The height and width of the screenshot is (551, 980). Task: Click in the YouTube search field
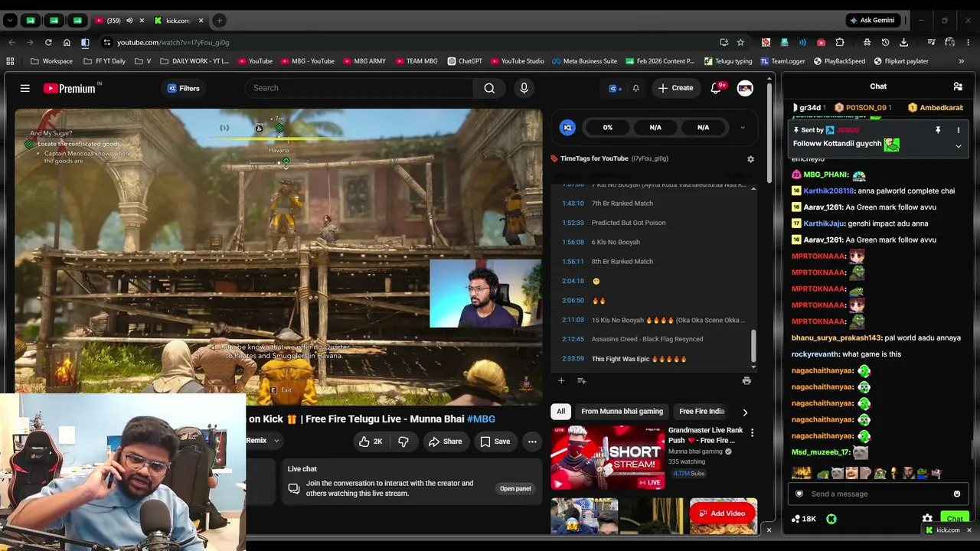pyautogui.click(x=359, y=88)
